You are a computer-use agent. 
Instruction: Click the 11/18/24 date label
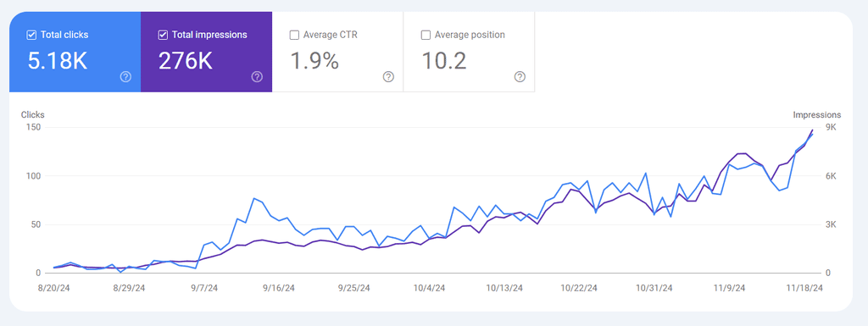[804, 289]
